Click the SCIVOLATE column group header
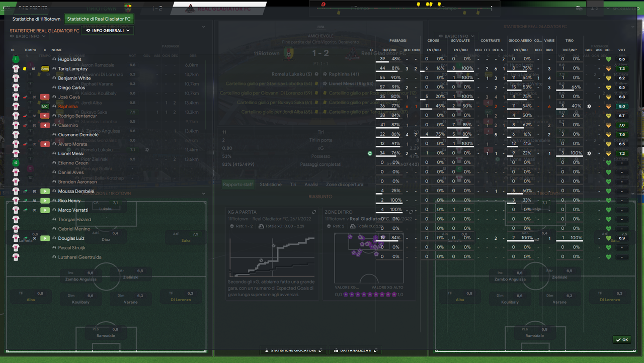This screenshot has width=644, height=363. [460, 41]
